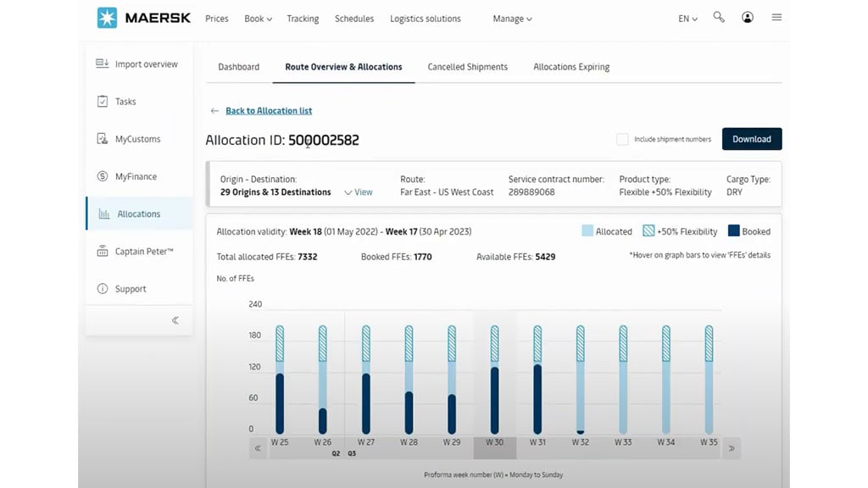
Task: Select the MyFinance dollar icon
Action: 102,176
